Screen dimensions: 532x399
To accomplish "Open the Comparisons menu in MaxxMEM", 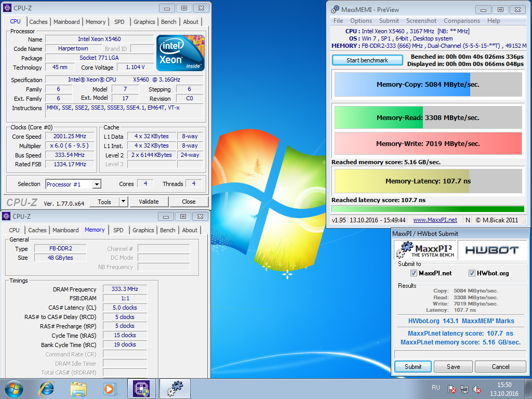I will [x=462, y=21].
